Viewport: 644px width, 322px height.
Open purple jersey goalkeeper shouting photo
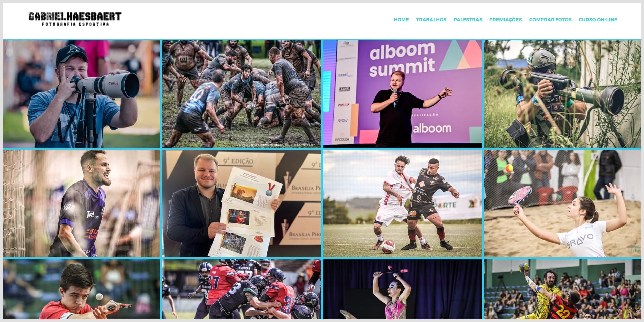(81, 203)
